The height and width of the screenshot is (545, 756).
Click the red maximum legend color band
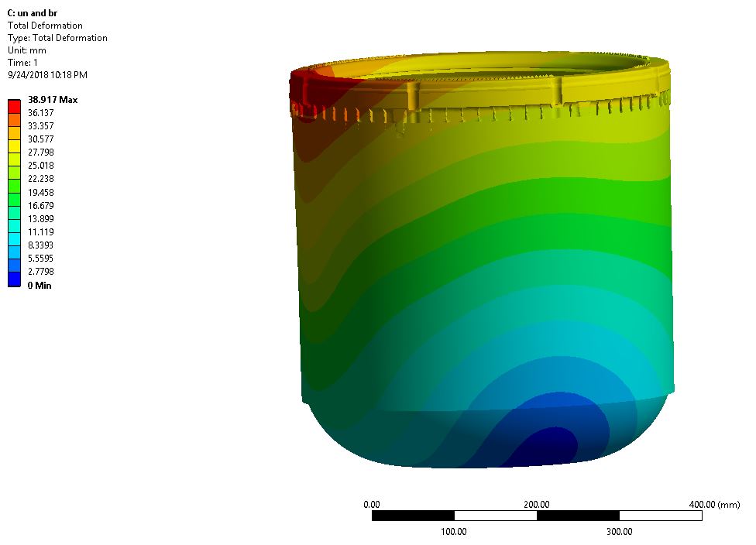14,107
